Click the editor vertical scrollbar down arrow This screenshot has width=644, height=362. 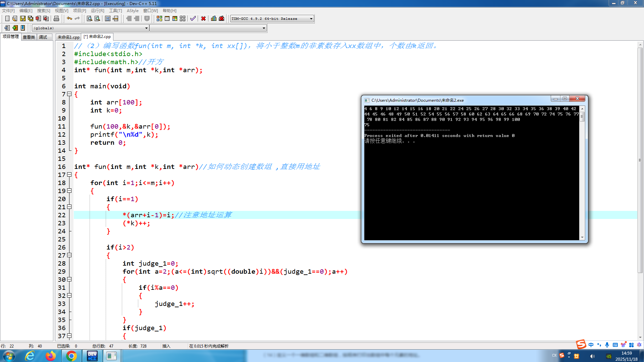tap(640, 337)
